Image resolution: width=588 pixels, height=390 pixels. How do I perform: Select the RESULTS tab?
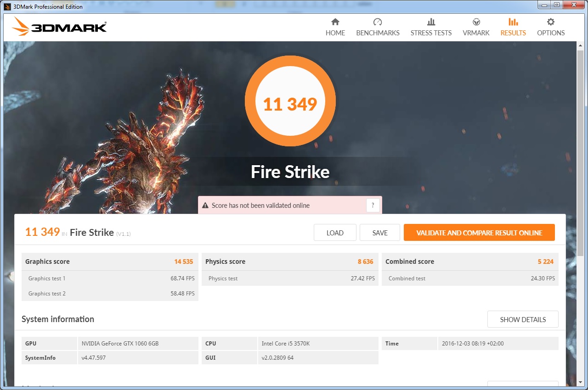point(513,27)
